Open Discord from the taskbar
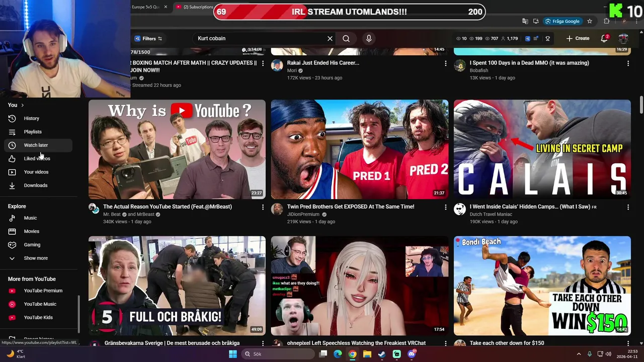Screen dimensions: 644x362 [412, 354]
